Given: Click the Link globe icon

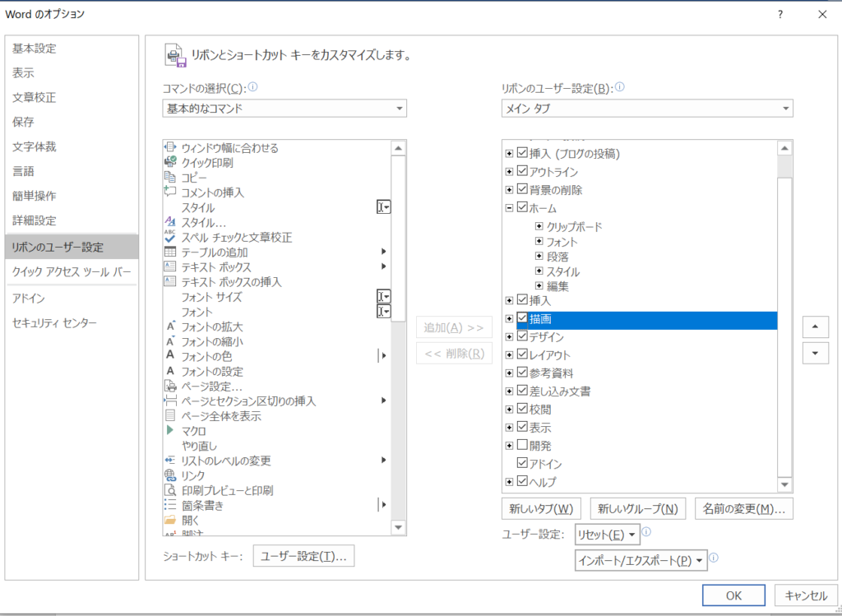Looking at the screenshot, I should coord(170,475).
